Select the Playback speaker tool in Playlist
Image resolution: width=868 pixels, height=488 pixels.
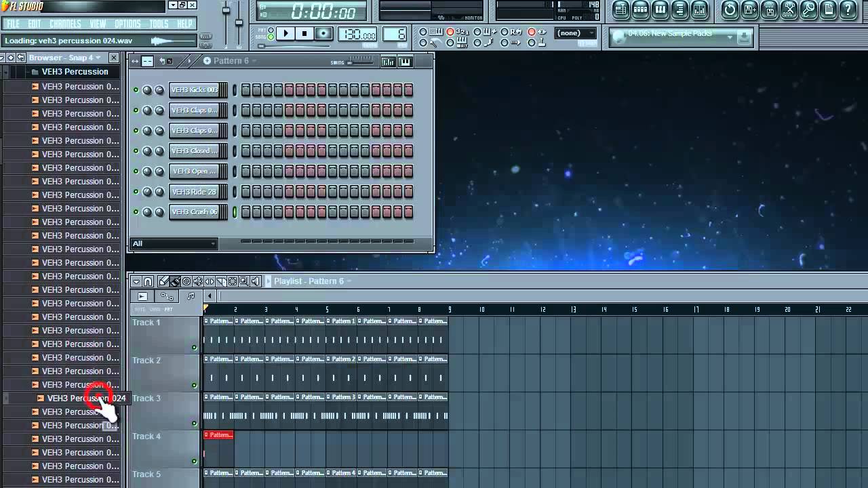[256, 281]
